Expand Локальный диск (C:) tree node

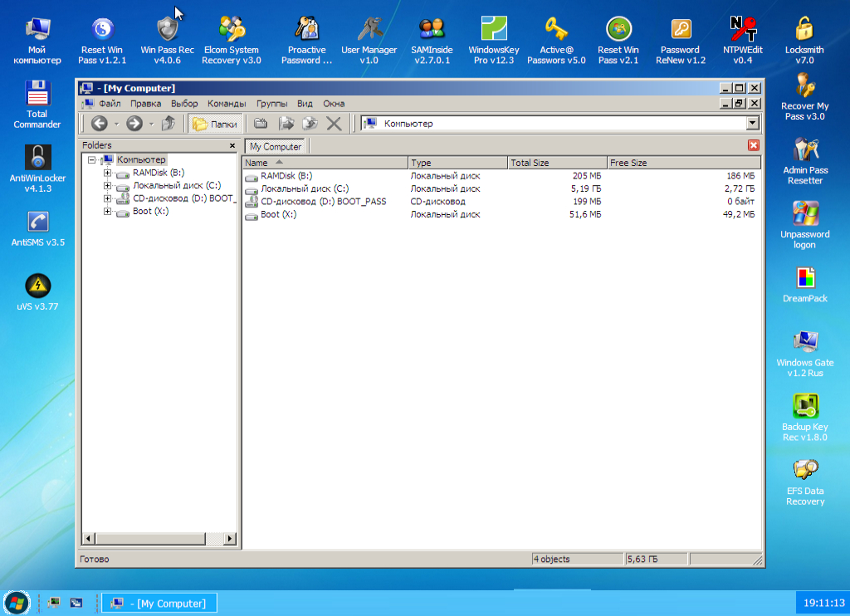pyautogui.click(x=107, y=185)
